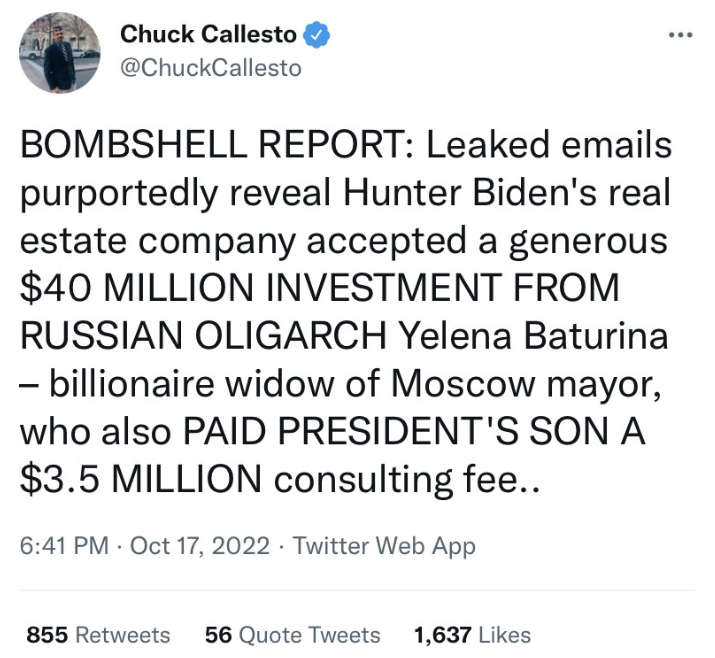Click the Oct 17, 2022 date
This screenshot has height=658, width=715.
(200, 546)
